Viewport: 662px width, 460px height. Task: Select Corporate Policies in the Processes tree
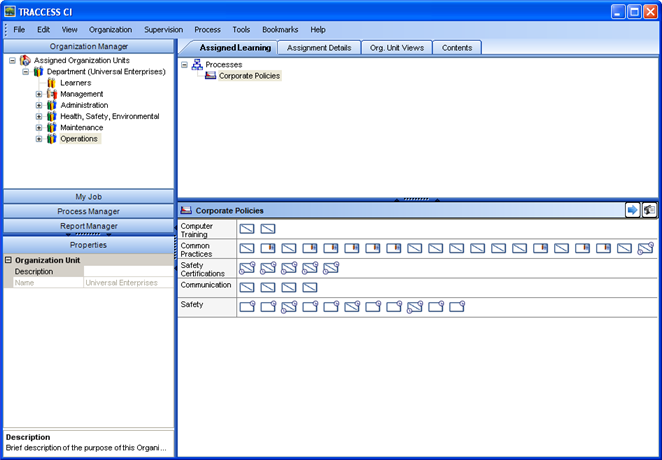pyautogui.click(x=249, y=76)
